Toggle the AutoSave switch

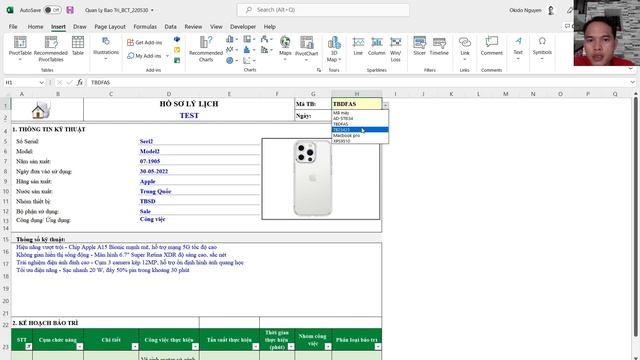click(x=52, y=10)
